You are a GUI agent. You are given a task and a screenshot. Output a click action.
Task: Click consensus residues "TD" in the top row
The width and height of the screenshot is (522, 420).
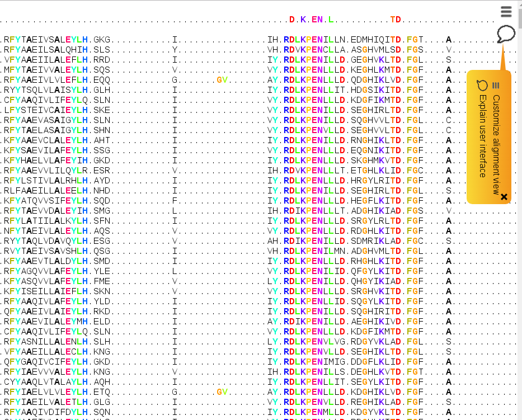pos(396,20)
